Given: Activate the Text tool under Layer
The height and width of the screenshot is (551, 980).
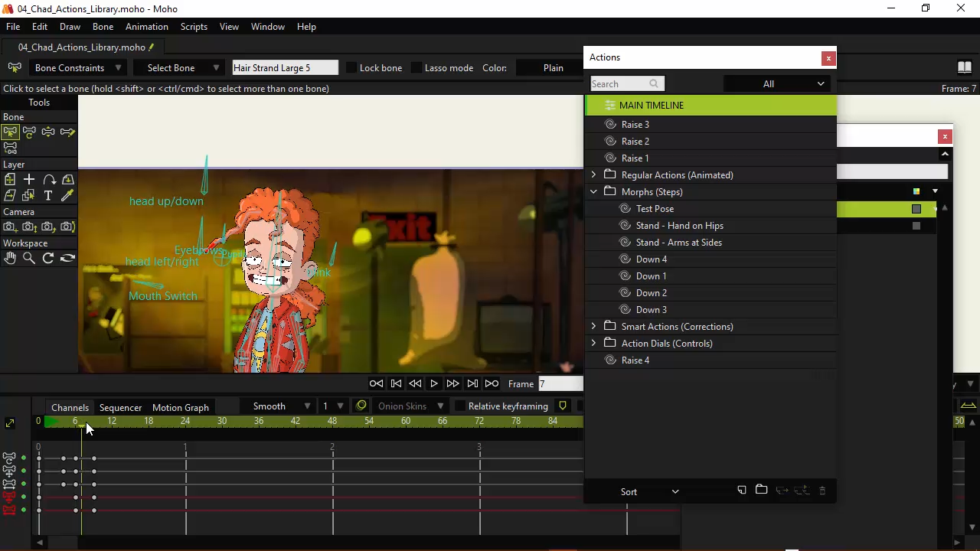Looking at the screenshot, I should click(48, 195).
